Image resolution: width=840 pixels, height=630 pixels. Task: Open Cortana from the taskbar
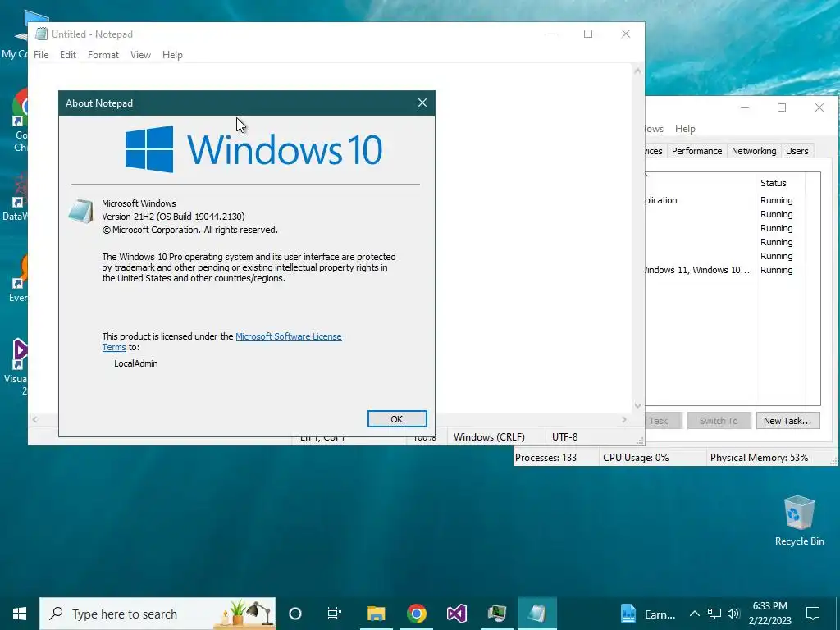[x=295, y=614]
